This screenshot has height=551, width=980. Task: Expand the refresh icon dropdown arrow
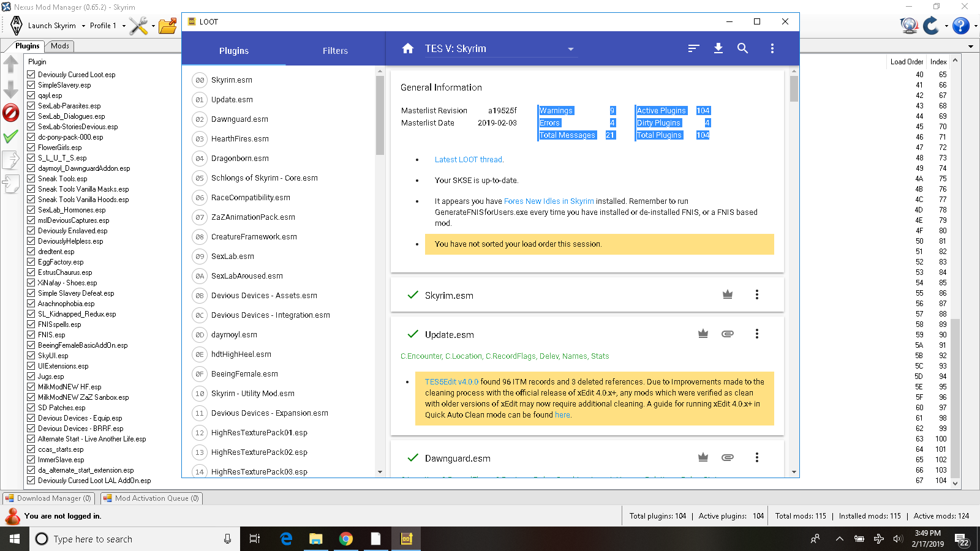pyautogui.click(x=946, y=26)
